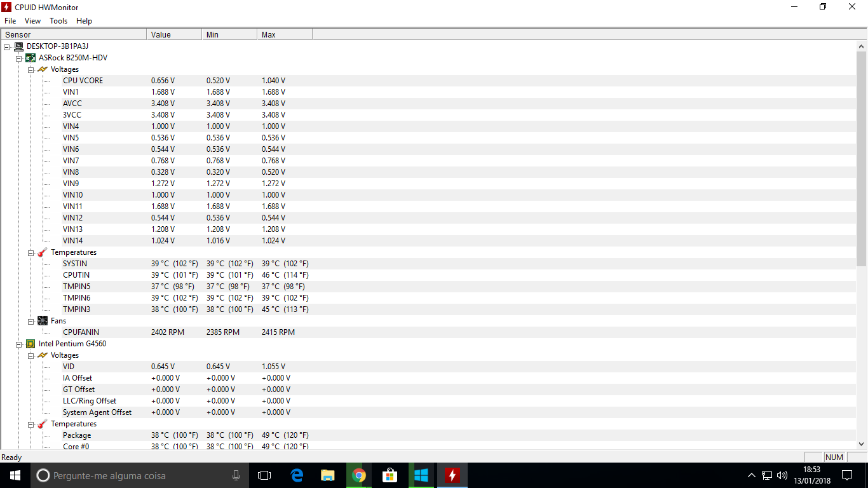Open the Action Center notifications
The height and width of the screenshot is (488, 868).
click(x=847, y=475)
